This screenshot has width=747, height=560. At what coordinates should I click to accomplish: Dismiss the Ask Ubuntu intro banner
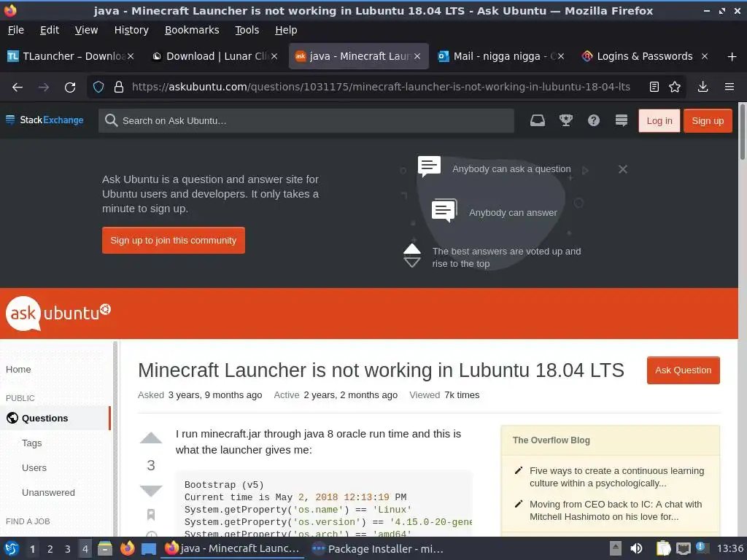point(623,169)
